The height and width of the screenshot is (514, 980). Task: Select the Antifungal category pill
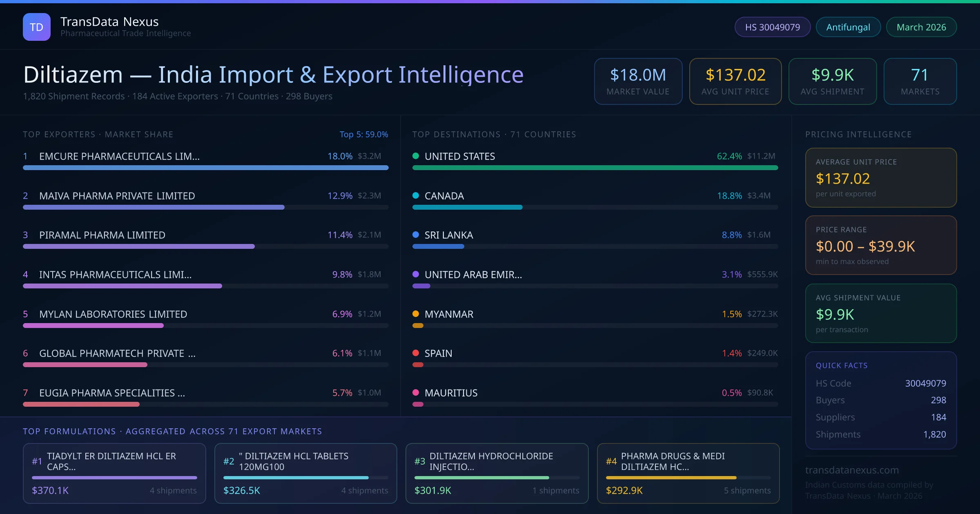(x=848, y=27)
